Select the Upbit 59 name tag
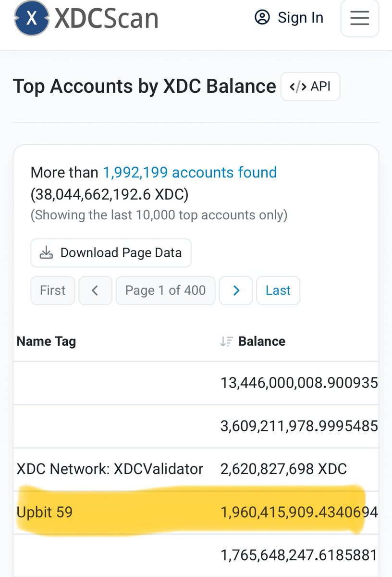392x577 pixels. pos(45,512)
